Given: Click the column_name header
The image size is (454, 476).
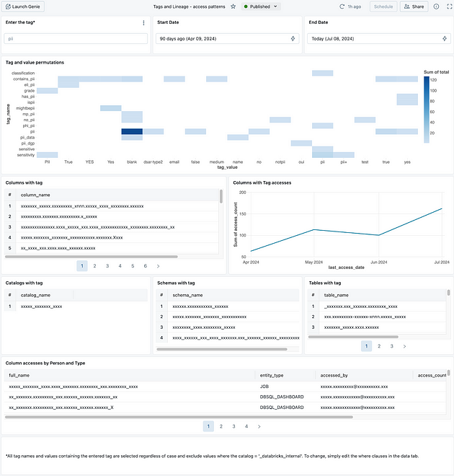Looking at the screenshot, I should tap(35, 195).
